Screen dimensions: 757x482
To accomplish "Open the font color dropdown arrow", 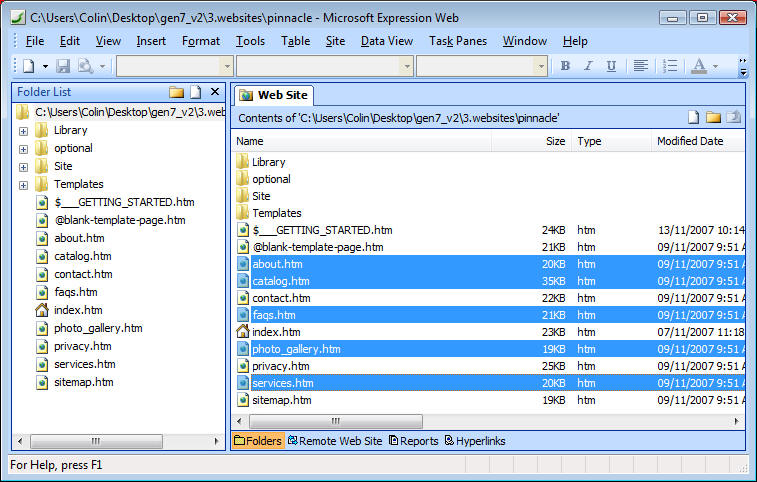I will (x=717, y=66).
